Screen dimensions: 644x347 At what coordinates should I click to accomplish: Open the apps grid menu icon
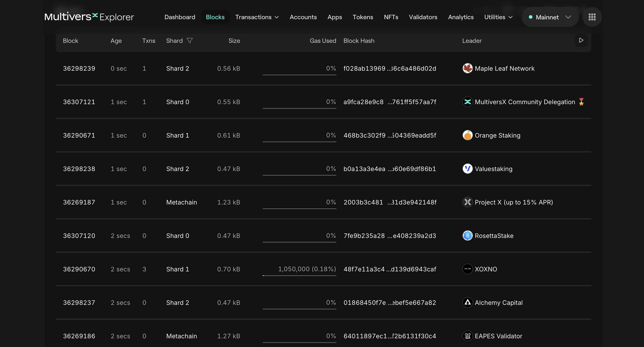(592, 17)
